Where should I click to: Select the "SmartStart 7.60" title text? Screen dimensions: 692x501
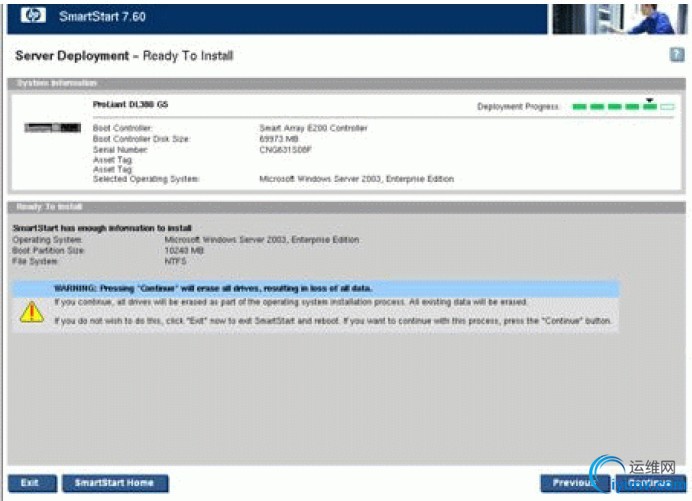[102, 17]
